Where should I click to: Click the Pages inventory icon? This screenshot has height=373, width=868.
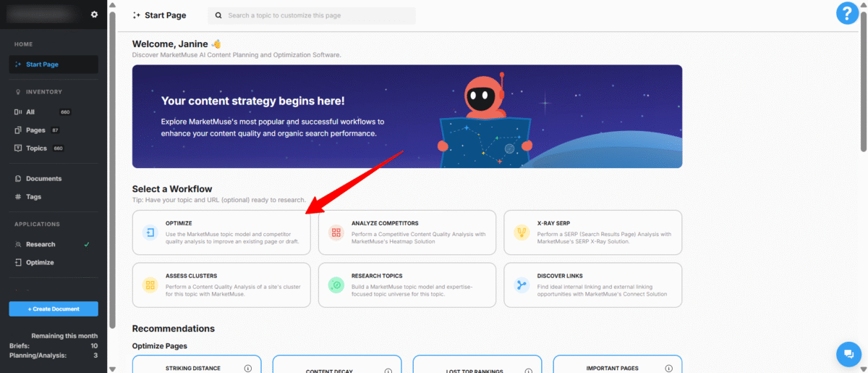click(18, 130)
